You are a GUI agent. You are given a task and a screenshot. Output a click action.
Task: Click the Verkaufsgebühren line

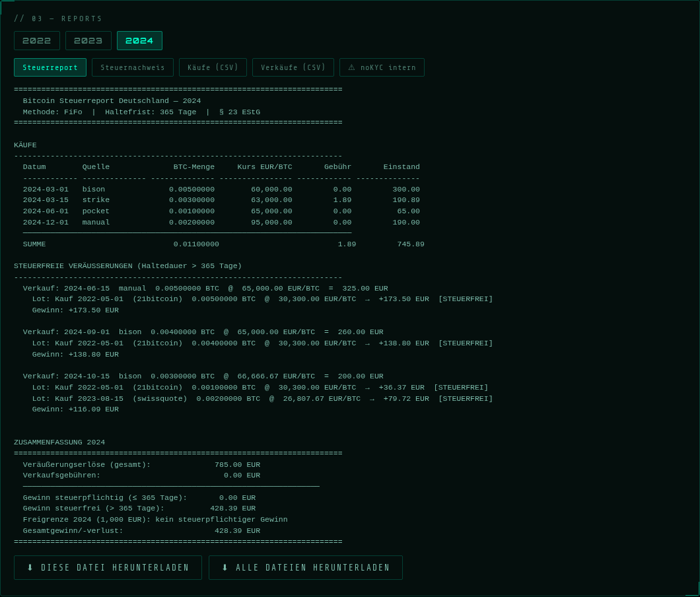[x=141, y=475]
